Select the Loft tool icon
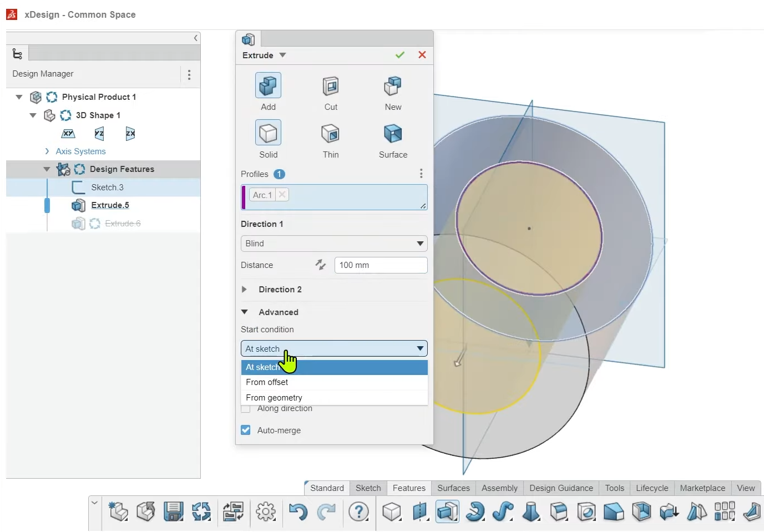The height and width of the screenshot is (532, 764). [x=531, y=511]
